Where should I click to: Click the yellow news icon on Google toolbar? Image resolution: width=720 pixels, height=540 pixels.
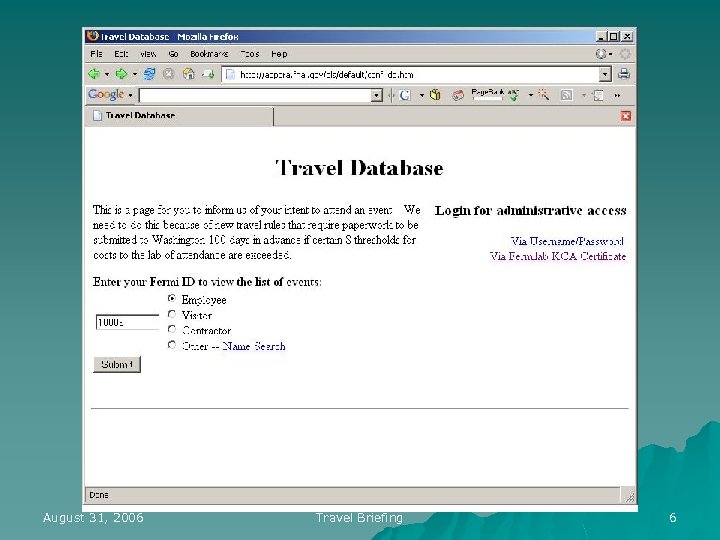pos(435,95)
